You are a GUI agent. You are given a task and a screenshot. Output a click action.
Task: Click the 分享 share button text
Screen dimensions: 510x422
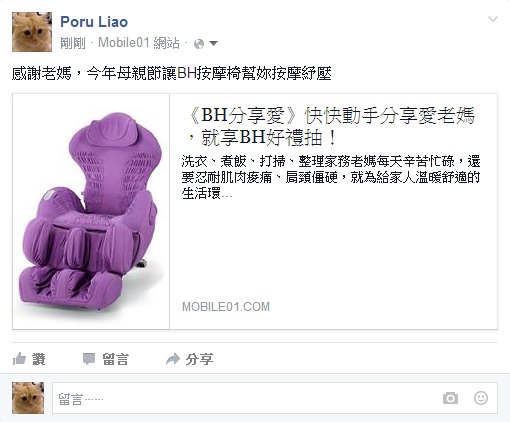coord(199,359)
